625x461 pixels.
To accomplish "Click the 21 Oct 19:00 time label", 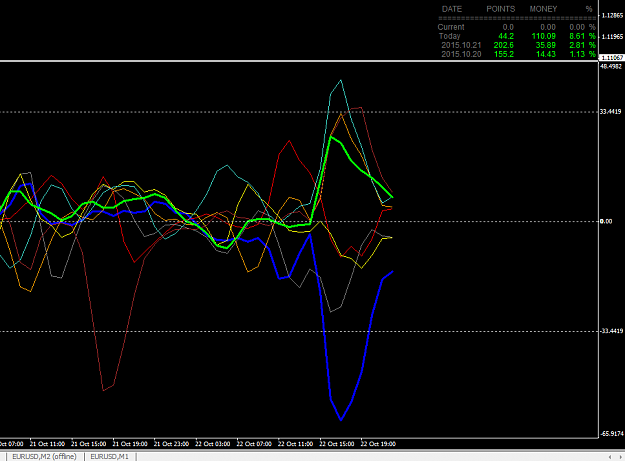I will (x=130, y=444).
